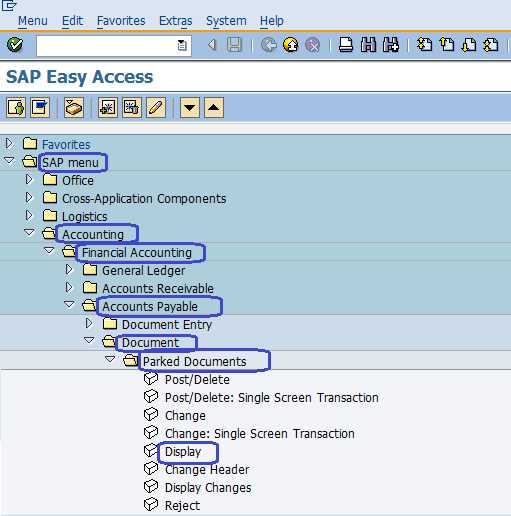Click the SAP Menu toolbar icon
This screenshot has width=511, height=516.
tap(40, 107)
